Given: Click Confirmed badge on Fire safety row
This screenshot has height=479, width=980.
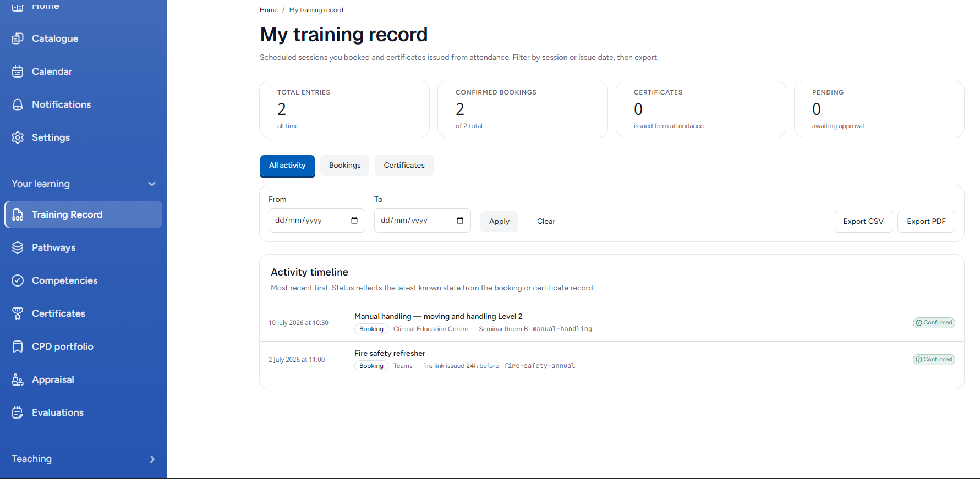Looking at the screenshot, I should (934, 360).
